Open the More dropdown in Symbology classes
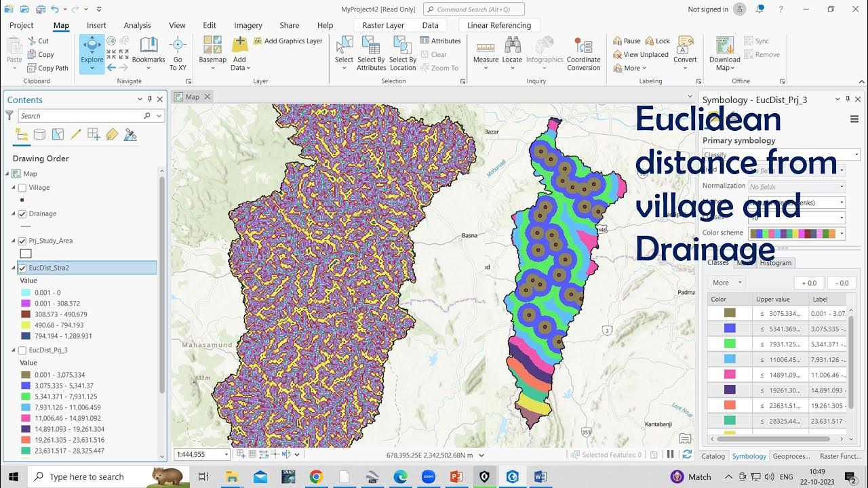The height and width of the screenshot is (488, 868). click(x=727, y=283)
